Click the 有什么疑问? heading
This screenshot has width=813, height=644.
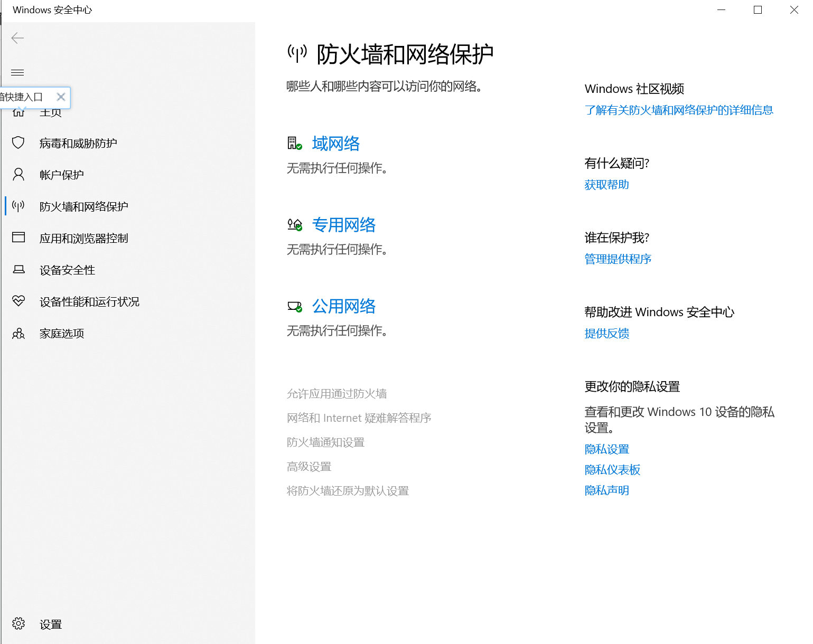617,163
